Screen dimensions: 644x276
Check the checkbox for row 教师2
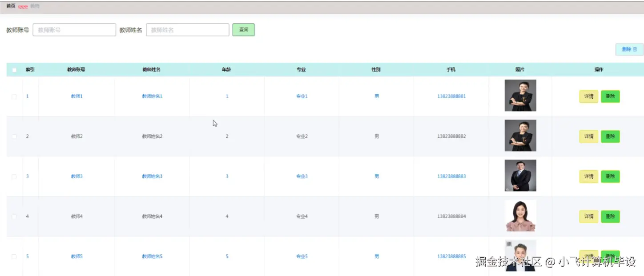pyautogui.click(x=14, y=136)
